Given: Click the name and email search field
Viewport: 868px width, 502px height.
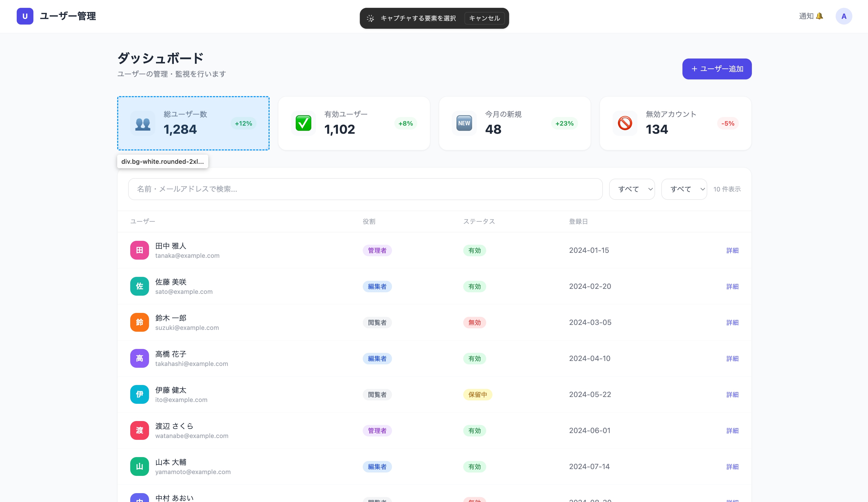Looking at the screenshot, I should tap(365, 189).
